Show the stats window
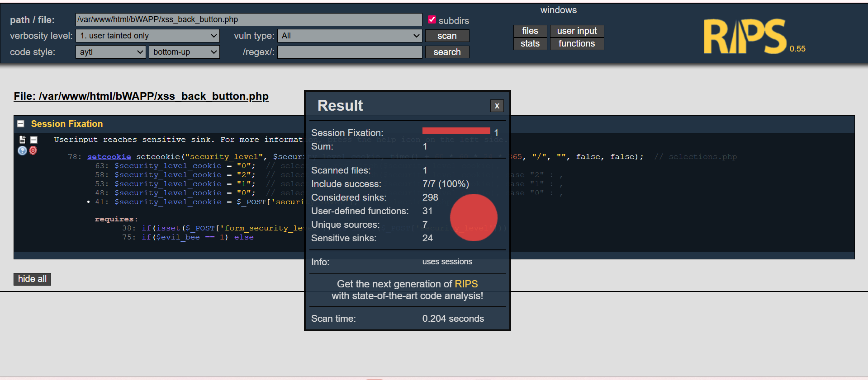Viewport: 868px width, 380px height. click(530, 43)
